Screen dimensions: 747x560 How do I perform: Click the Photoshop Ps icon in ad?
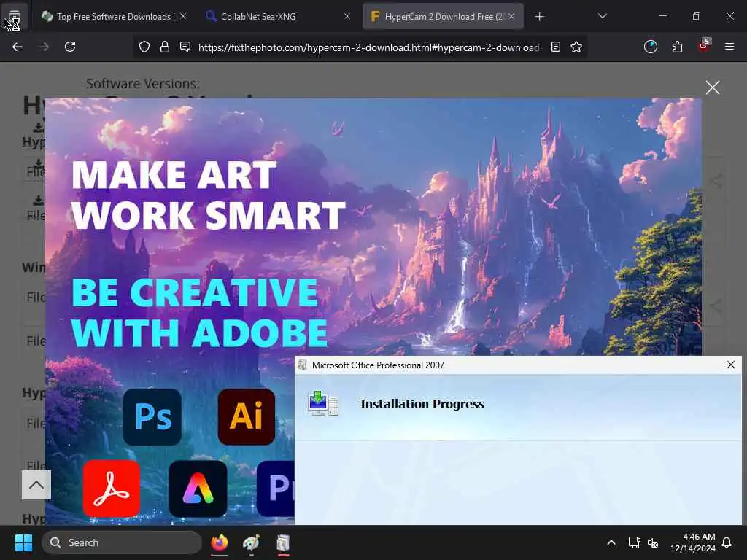152,417
